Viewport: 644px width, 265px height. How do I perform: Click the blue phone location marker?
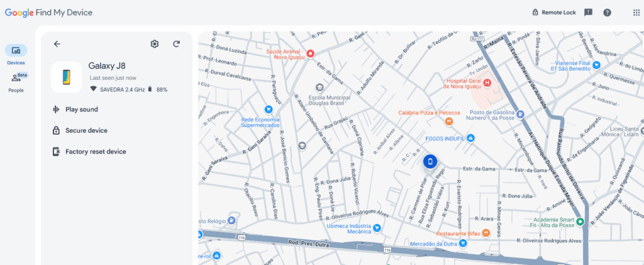pyautogui.click(x=430, y=162)
